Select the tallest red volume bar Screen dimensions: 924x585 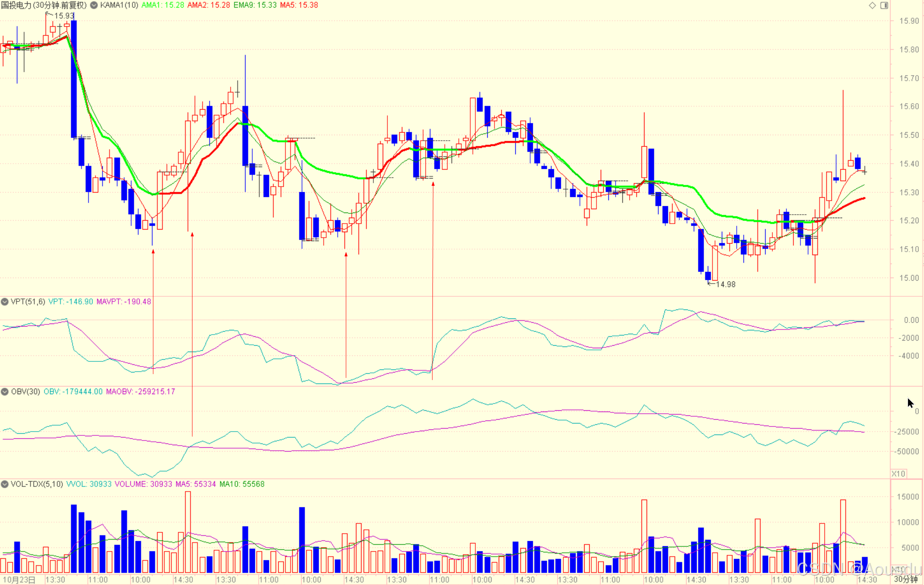(x=188, y=531)
